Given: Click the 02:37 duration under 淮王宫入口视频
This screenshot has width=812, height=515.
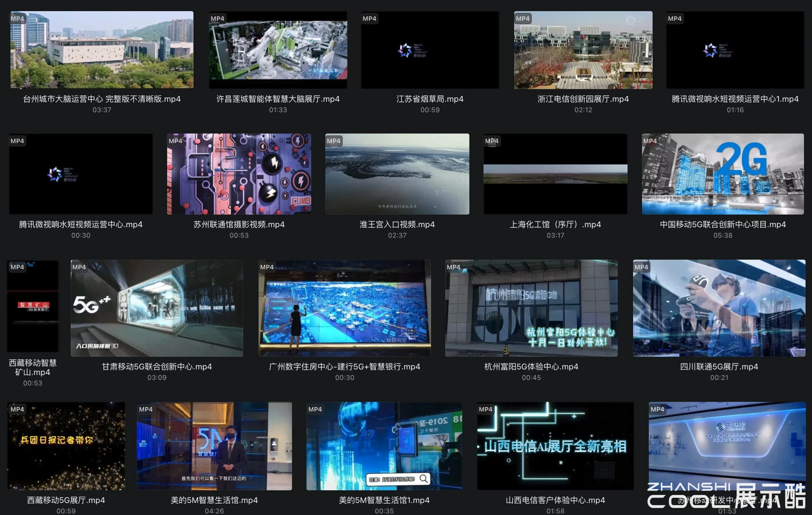Looking at the screenshot, I should point(397,235).
